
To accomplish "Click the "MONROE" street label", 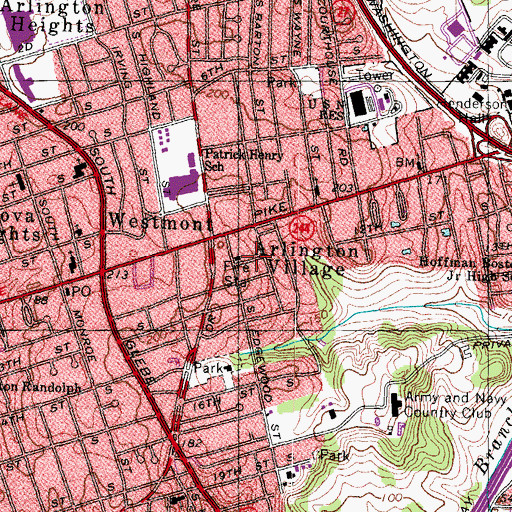I will [84, 335].
